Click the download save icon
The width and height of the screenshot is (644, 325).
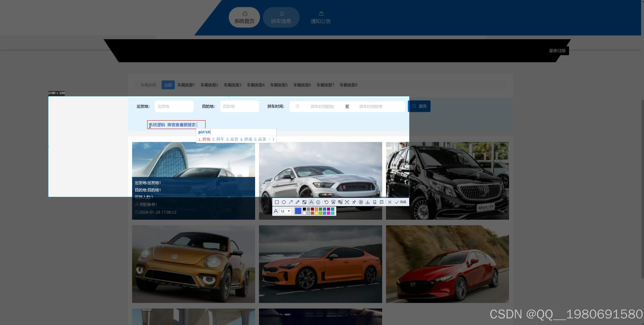(x=368, y=202)
